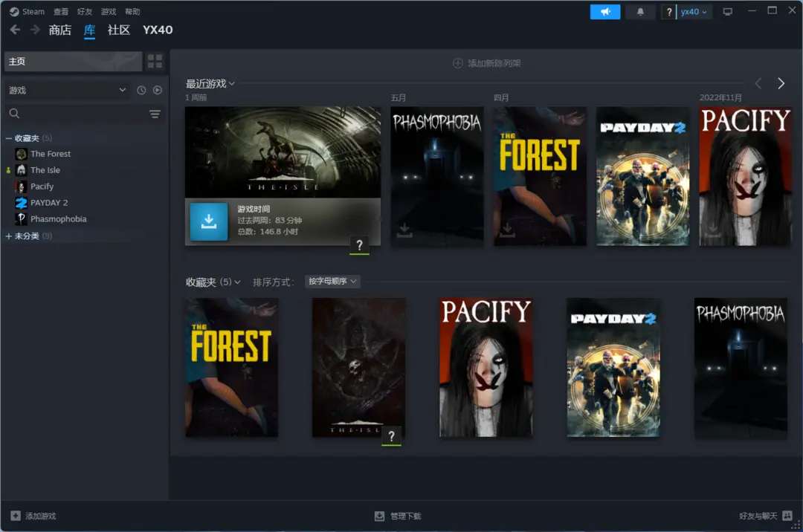Go to the 商店 tab

(x=60, y=30)
